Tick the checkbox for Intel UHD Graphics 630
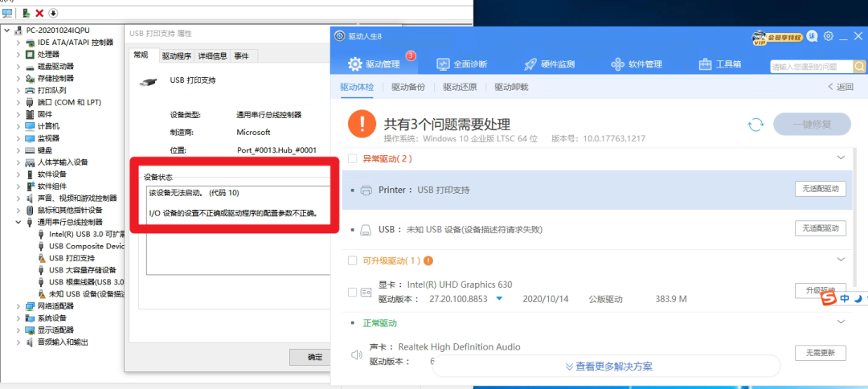Image resolution: width=868 pixels, height=389 pixels. pos(352,293)
